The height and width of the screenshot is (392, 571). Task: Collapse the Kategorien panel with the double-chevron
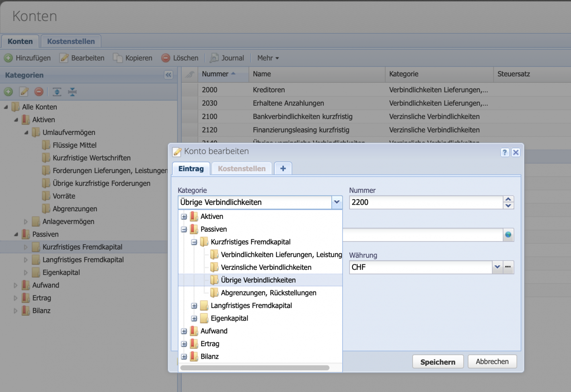pyautogui.click(x=168, y=75)
